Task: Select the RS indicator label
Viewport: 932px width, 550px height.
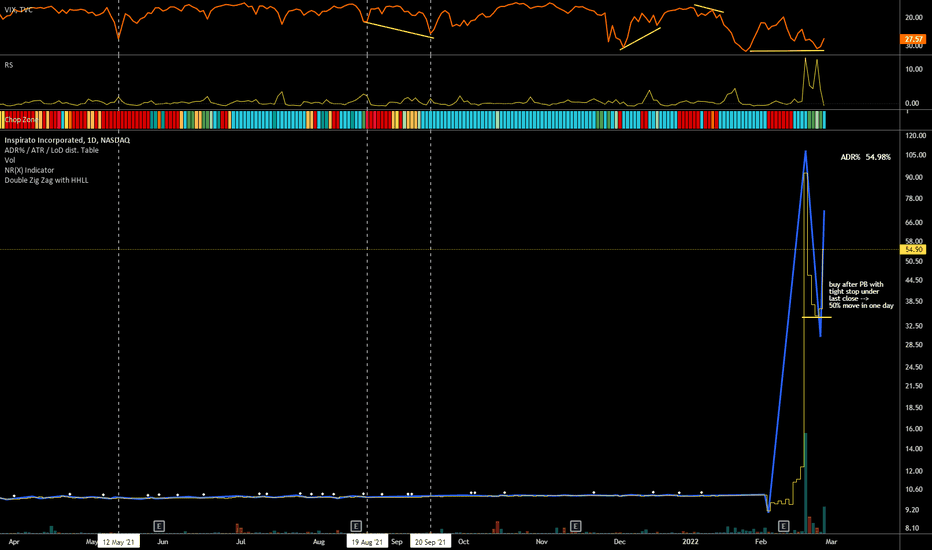Action: (9, 65)
